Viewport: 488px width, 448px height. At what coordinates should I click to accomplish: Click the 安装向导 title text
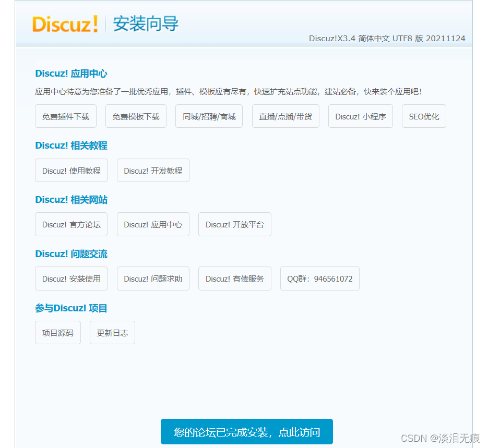tap(146, 23)
